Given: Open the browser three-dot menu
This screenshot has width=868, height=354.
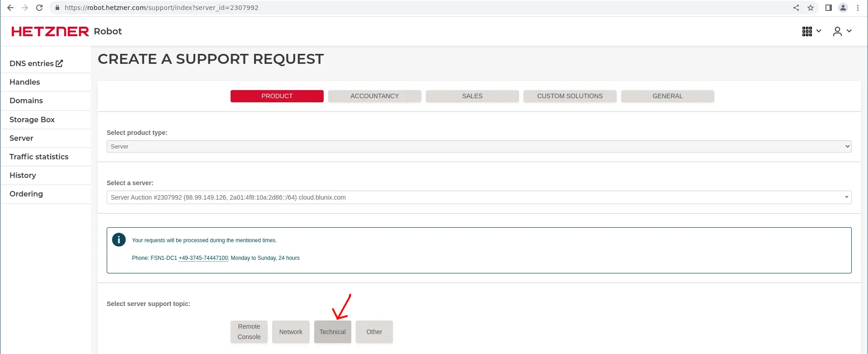Looking at the screenshot, I should click(x=858, y=8).
